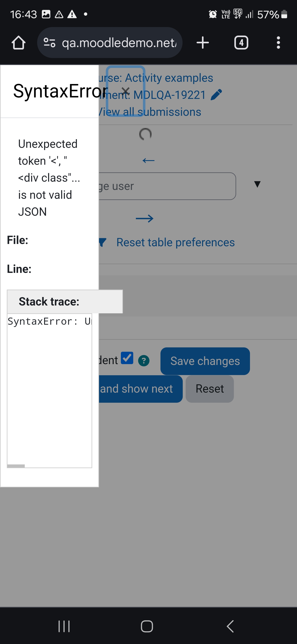This screenshot has width=297, height=644.
Task: Click the 'Unexpected token' error message text
Action: 49,178
